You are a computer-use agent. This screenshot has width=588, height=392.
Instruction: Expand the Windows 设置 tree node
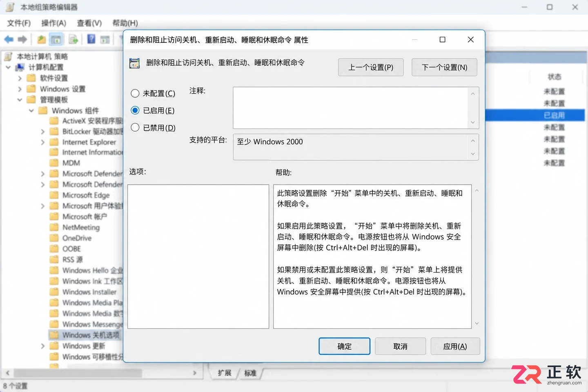click(20, 89)
